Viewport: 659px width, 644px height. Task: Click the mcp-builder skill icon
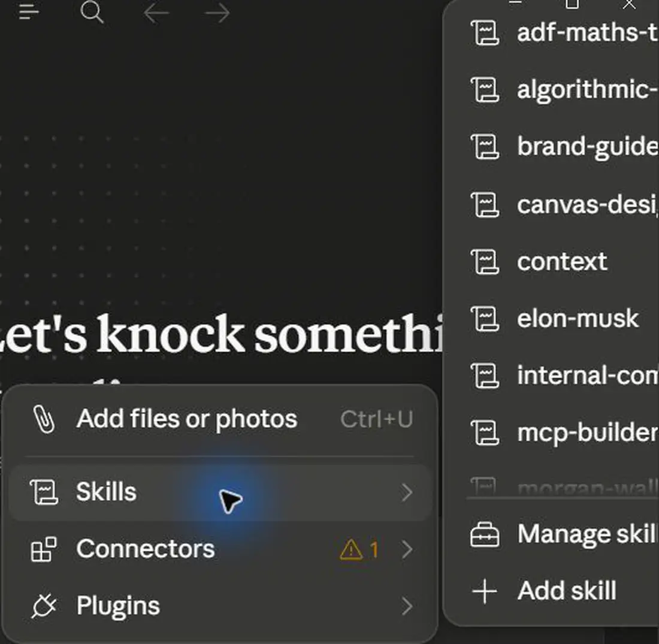tap(485, 433)
